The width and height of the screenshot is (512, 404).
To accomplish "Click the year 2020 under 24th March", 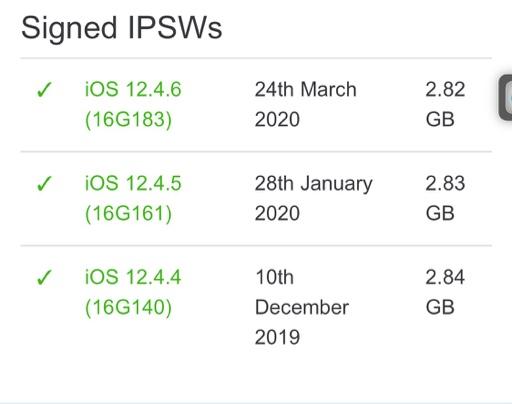I will click(277, 120).
